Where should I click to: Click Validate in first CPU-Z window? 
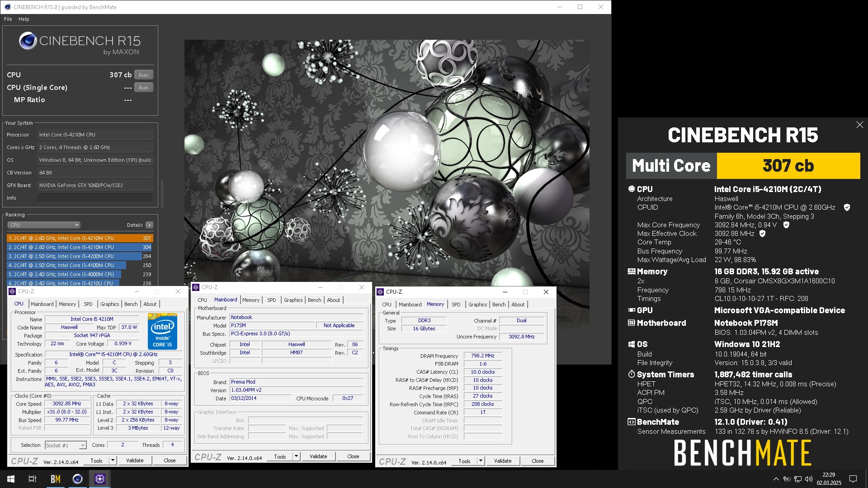pos(135,460)
